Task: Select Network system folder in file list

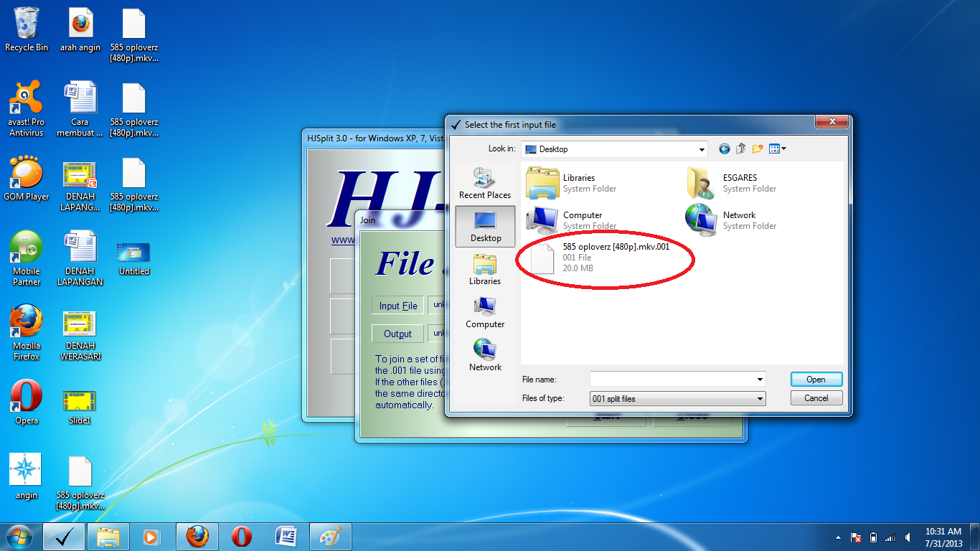Action: coord(732,220)
